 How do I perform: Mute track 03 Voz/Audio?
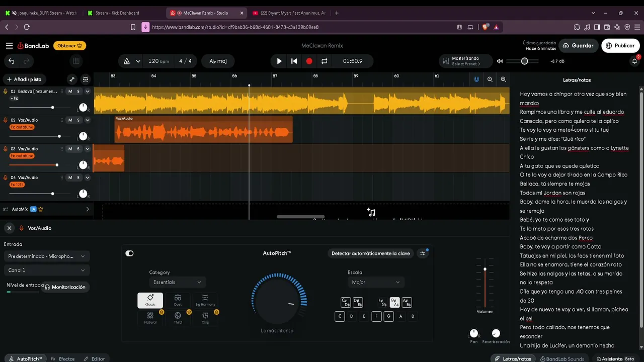[70, 149]
